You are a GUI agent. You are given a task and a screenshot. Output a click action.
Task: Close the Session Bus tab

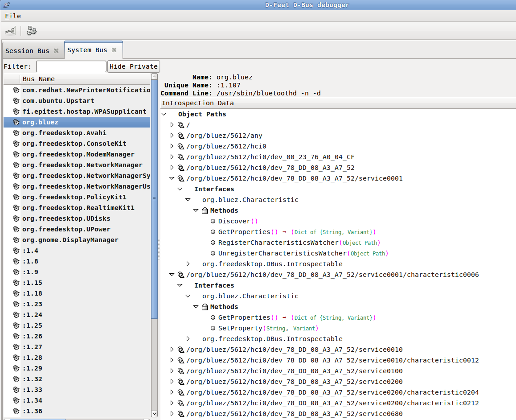click(x=56, y=51)
